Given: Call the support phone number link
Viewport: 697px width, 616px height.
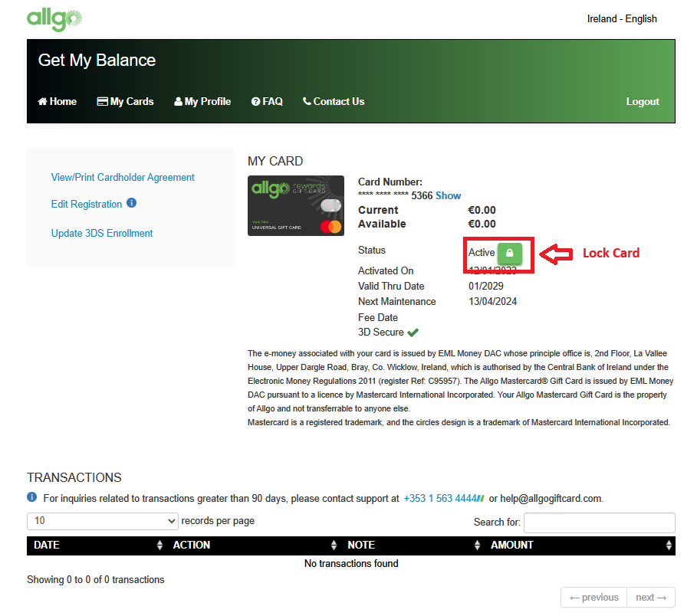Looking at the screenshot, I should pyautogui.click(x=440, y=498).
